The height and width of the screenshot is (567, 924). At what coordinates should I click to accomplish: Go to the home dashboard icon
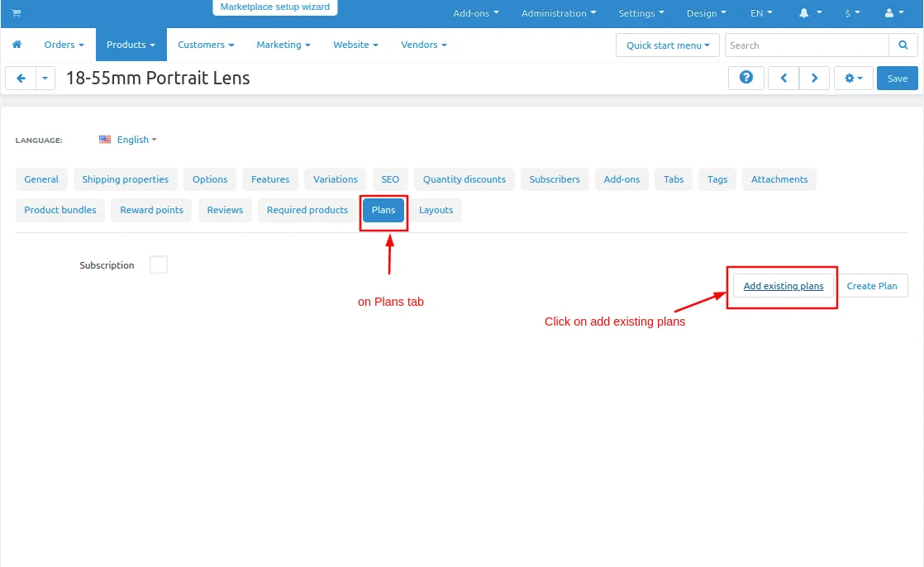[17, 45]
